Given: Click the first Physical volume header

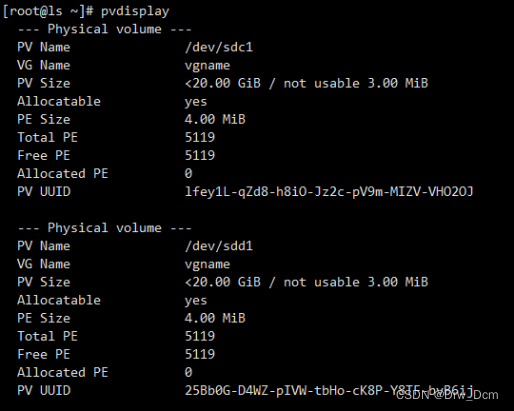Looking at the screenshot, I should (105, 29).
